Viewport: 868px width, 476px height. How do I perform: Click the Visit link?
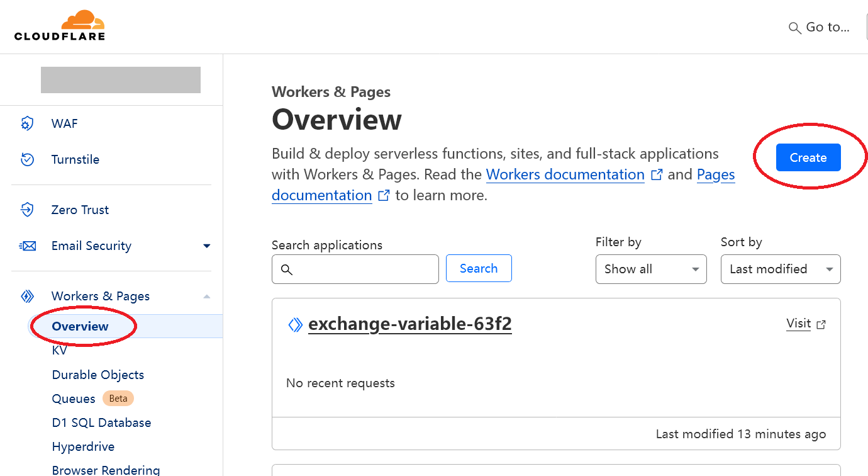click(x=798, y=324)
